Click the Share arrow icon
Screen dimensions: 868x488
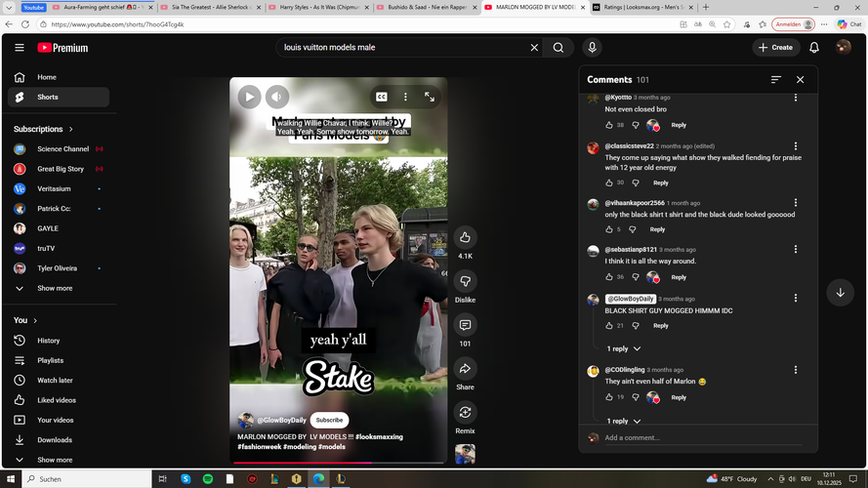(465, 369)
